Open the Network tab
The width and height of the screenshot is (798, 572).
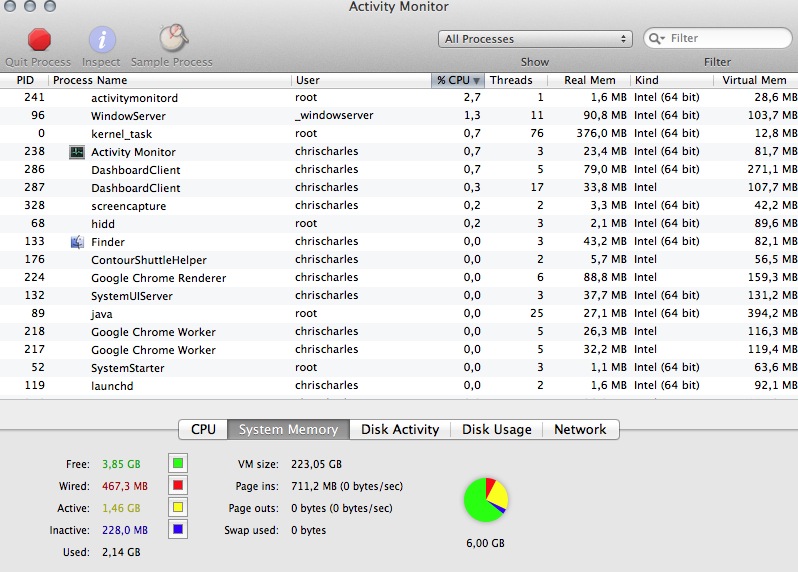pos(580,430)
